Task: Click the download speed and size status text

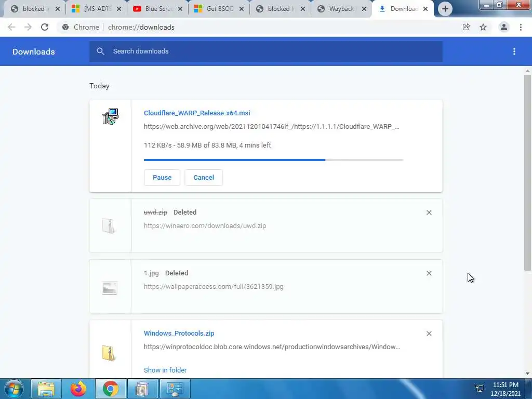Action: pos(207,145)
